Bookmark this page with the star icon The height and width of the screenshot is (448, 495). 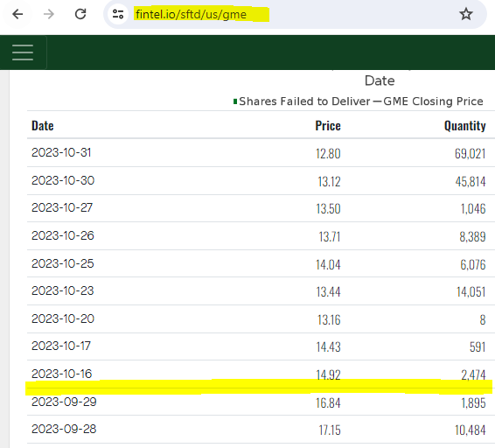coord(465,14)
